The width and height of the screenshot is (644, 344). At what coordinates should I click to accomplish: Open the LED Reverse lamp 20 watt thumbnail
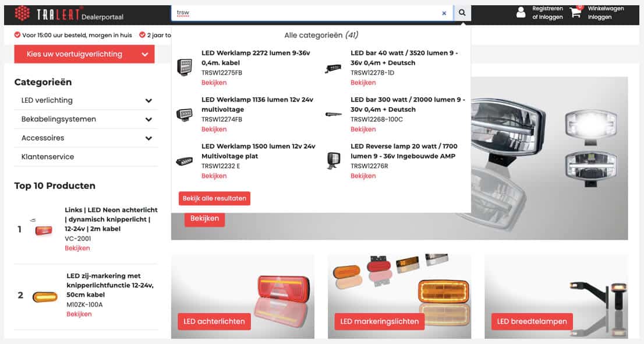pos(334,160)
